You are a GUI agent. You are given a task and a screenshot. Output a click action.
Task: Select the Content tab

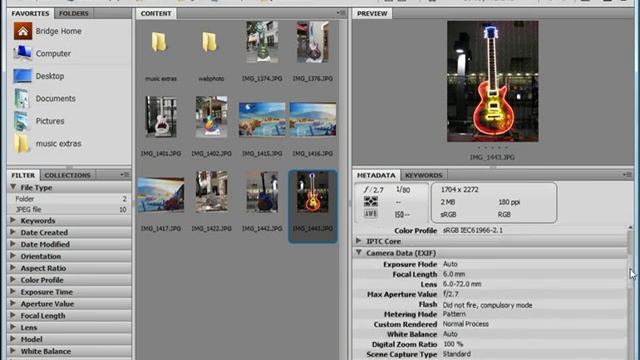click(156, 13)
